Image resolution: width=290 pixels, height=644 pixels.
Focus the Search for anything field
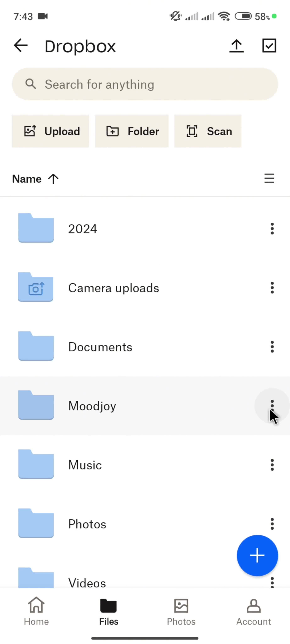[x=145, y=84]
